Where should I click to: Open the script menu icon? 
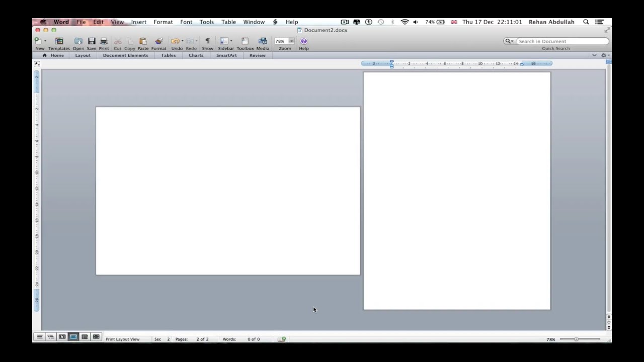pyautogui.click(x=275, y=22)
